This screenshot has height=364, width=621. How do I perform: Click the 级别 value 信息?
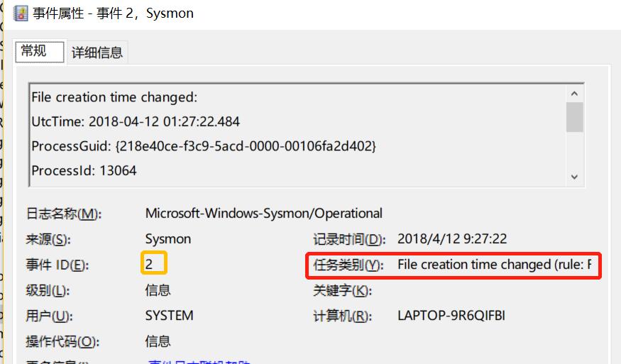point(158,290)
